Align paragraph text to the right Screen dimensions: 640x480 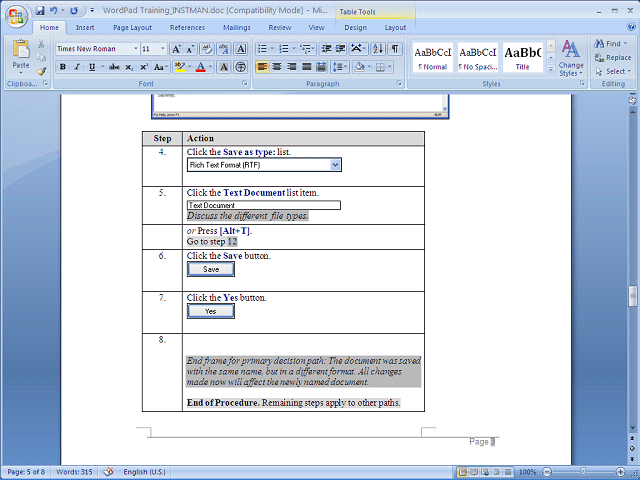pos(291,67)
